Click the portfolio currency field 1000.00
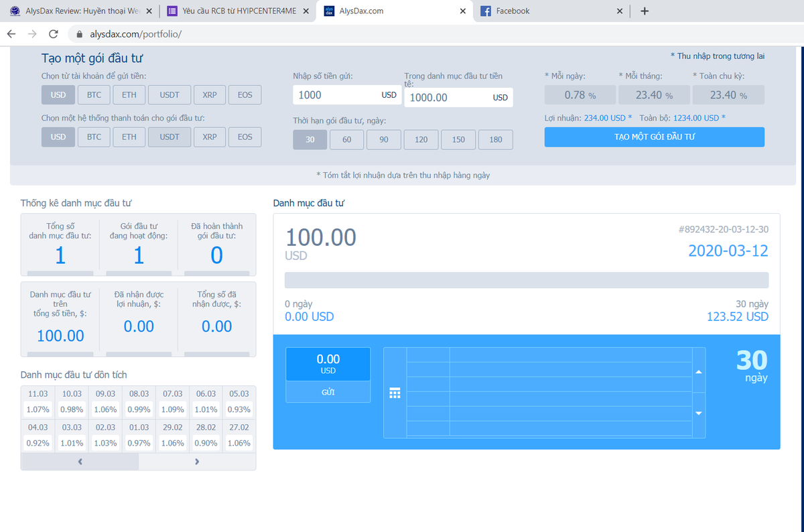The width and height of the screenshot is (804, 532). [x=459, y=97]
